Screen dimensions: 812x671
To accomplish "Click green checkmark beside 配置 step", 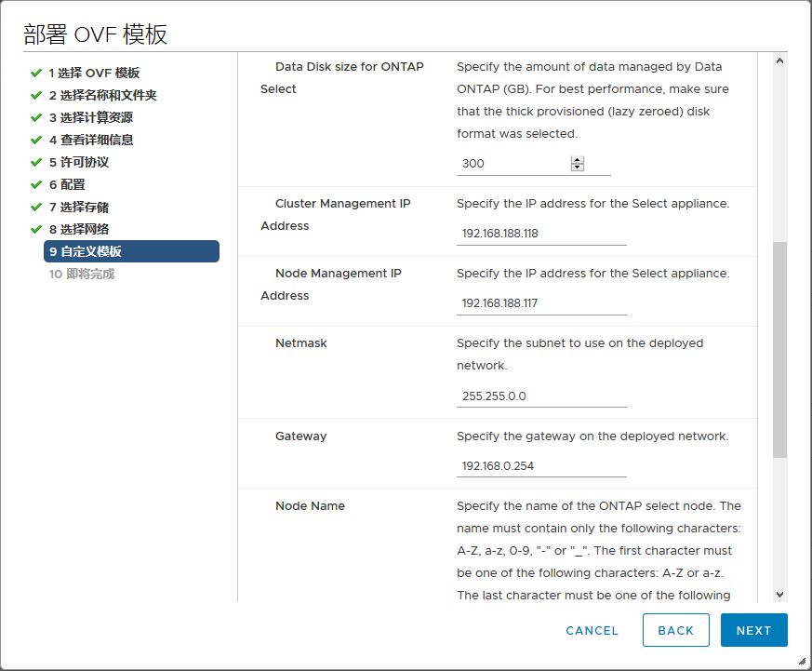I will (x=35, y=184).
